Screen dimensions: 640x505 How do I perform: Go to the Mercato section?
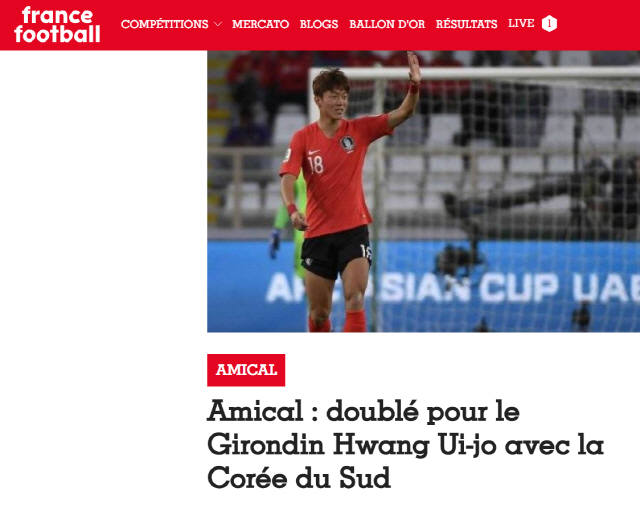260,24
